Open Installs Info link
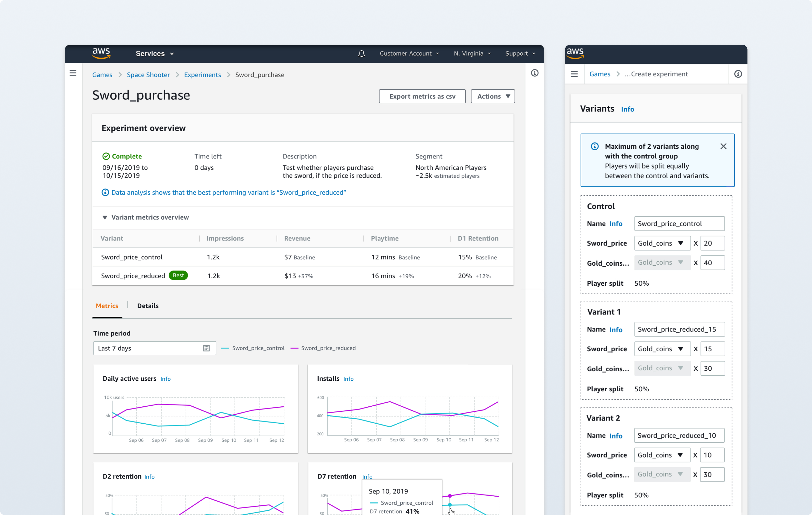Screen dimensions: 812x515 point(348,379)
